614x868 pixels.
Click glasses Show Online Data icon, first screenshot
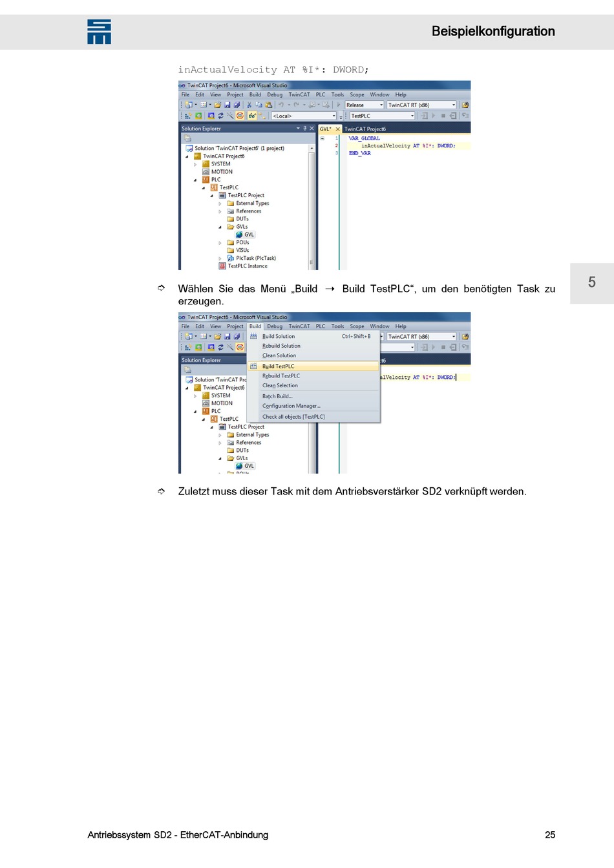[x=252, y=116]
